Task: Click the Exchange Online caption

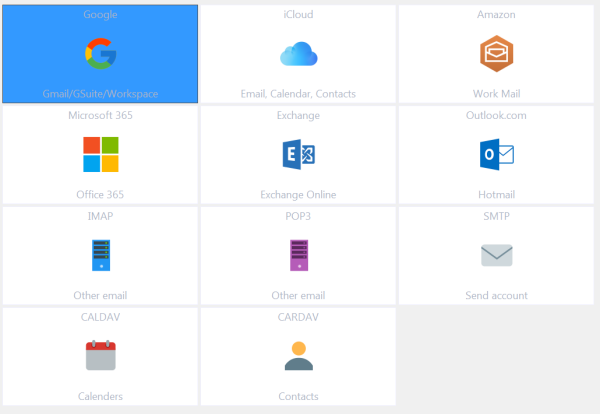Action: pos(298,195)
